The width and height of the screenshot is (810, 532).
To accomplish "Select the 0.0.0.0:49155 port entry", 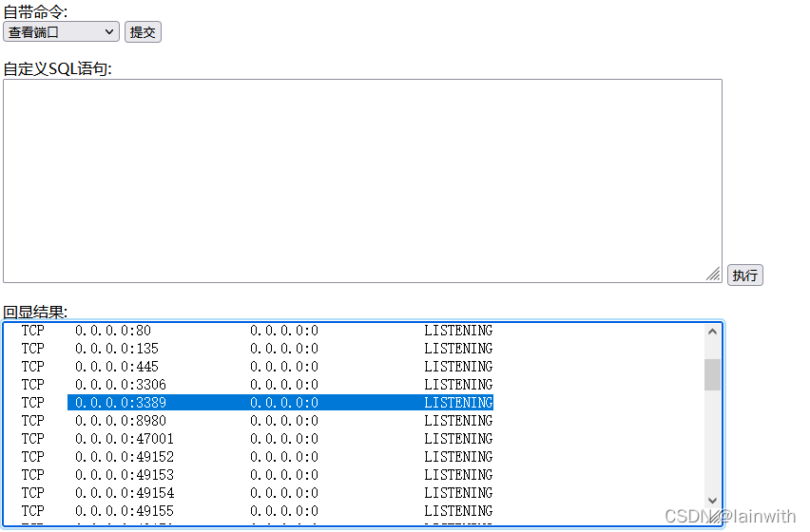I will pyautogui.click(x=125, y=511).
